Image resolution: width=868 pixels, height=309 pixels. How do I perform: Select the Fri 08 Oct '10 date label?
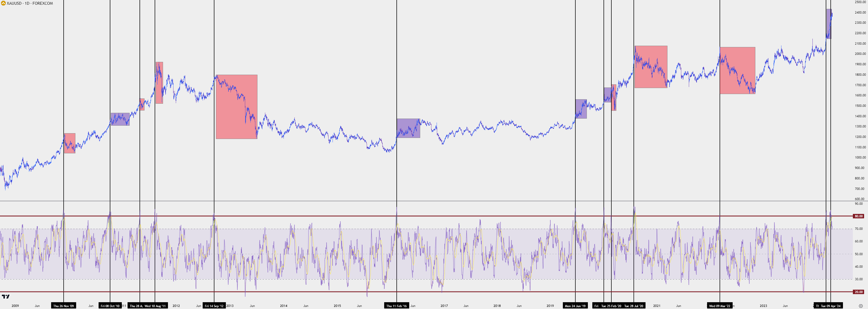110,306
